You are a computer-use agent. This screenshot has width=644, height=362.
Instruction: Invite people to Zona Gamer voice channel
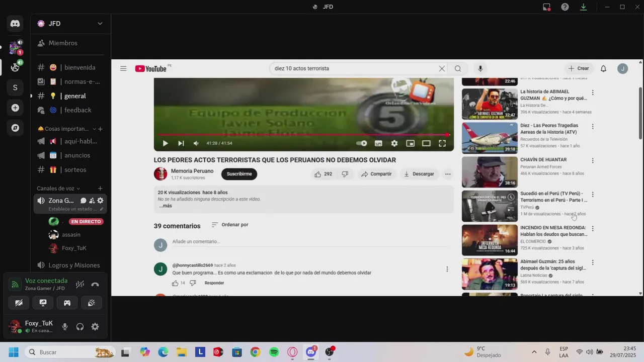pos(92,201)
